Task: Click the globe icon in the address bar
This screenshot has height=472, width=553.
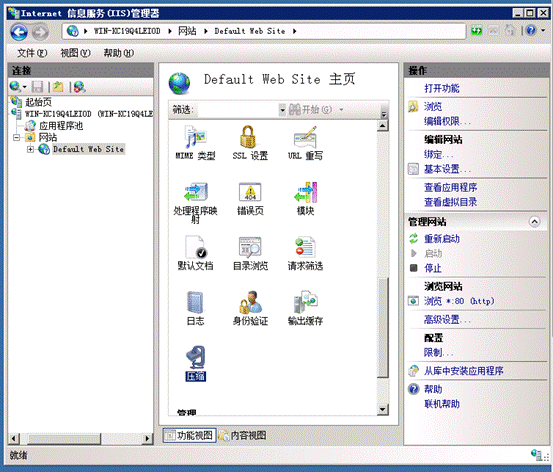Action: click(x=73, y=31)
